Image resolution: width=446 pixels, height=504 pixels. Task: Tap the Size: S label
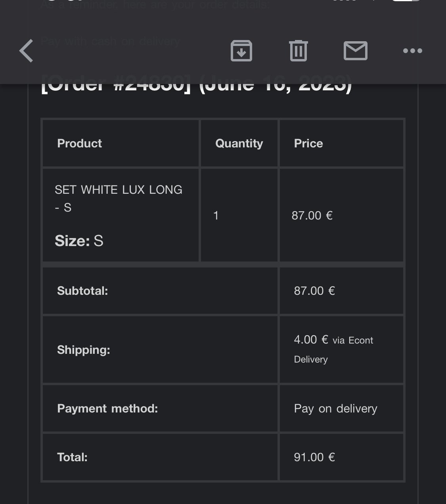79,241
